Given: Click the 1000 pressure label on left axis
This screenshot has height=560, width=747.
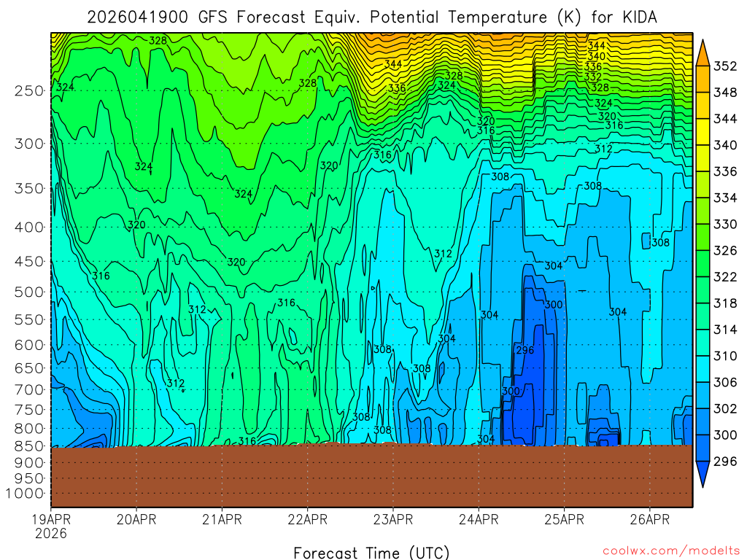Looking at the screenshot, I should (x=26, y=494).
